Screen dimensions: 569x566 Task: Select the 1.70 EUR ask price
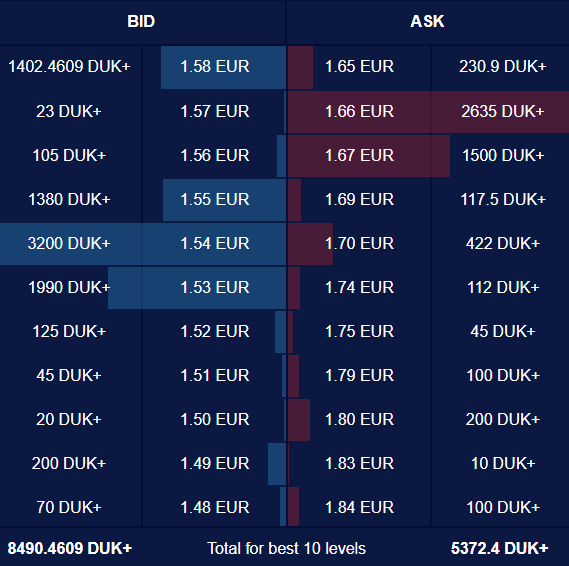359,243
